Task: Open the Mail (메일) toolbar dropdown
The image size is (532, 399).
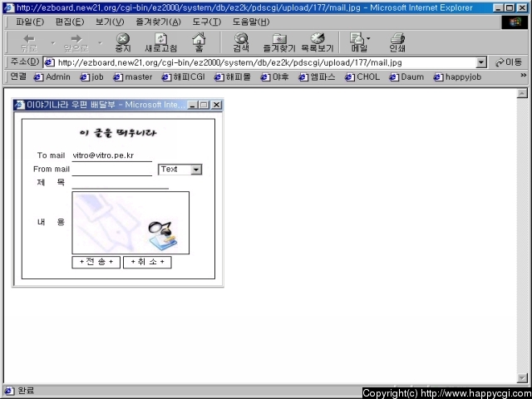Action: (x=359, y=42)
